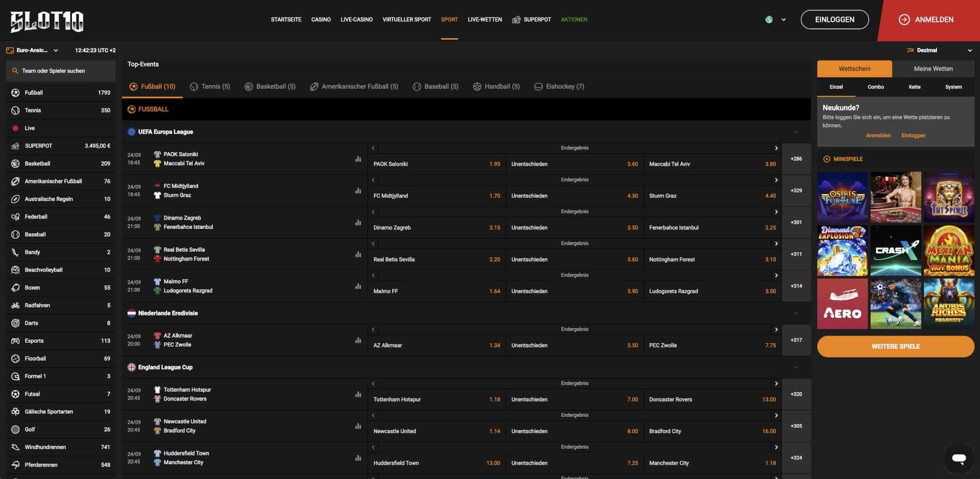This screenshot has width=980, height=479.
Task: Go to Live-Wetten in top navigation
Action: 485,20
